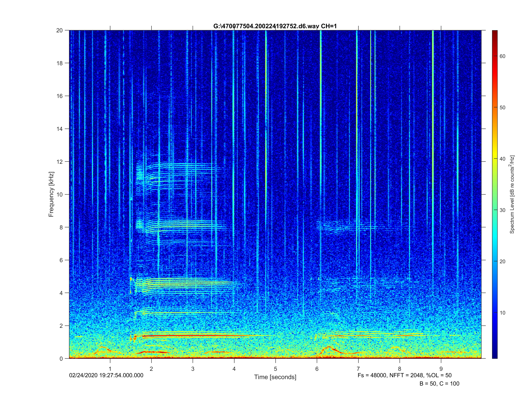Click the time axis tick label 1
The width and height of the screenshot is (532, 403).
coord(110,369)
